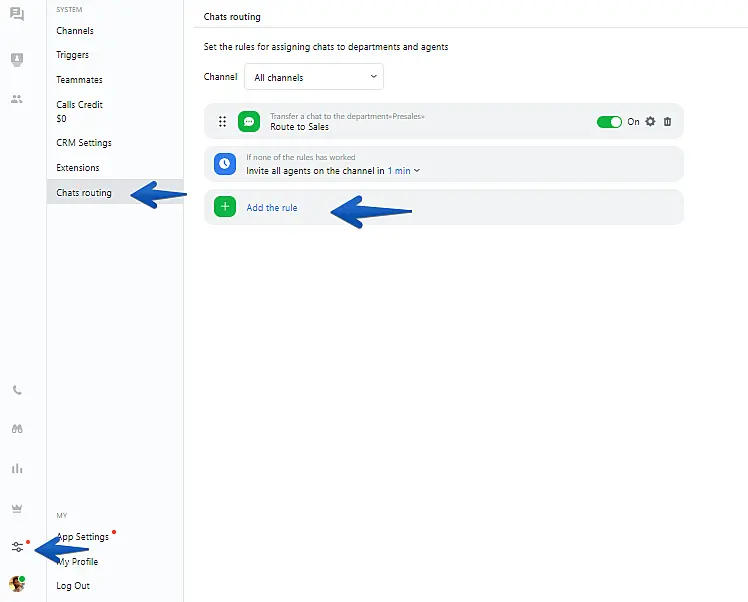
Task: Open the statistics bar chart icon
Action: coord(17,468)
